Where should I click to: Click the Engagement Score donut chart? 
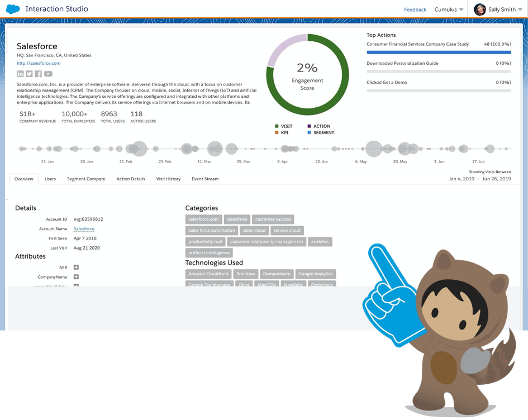[307, 75]
